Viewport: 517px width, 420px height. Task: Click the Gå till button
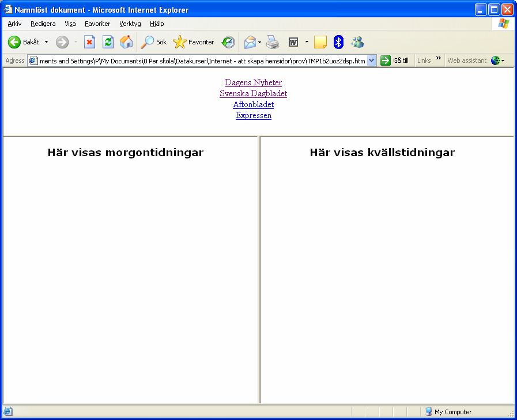click(x=394, y=60)
